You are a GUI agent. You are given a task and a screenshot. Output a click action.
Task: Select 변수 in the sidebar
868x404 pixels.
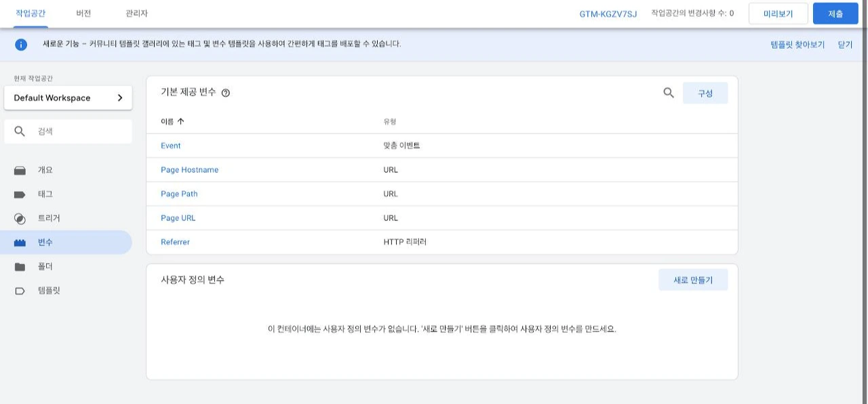click(66, 243)
